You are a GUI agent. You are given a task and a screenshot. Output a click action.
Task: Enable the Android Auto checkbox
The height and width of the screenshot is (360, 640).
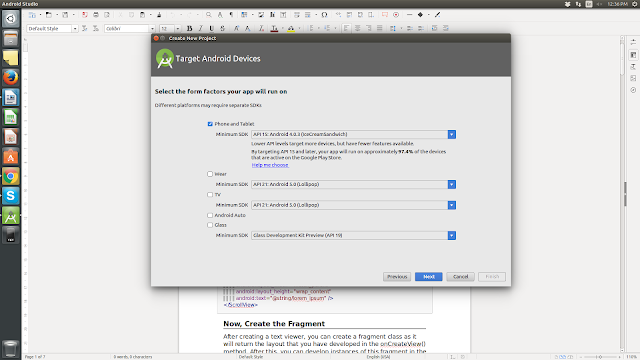point(210,215)
